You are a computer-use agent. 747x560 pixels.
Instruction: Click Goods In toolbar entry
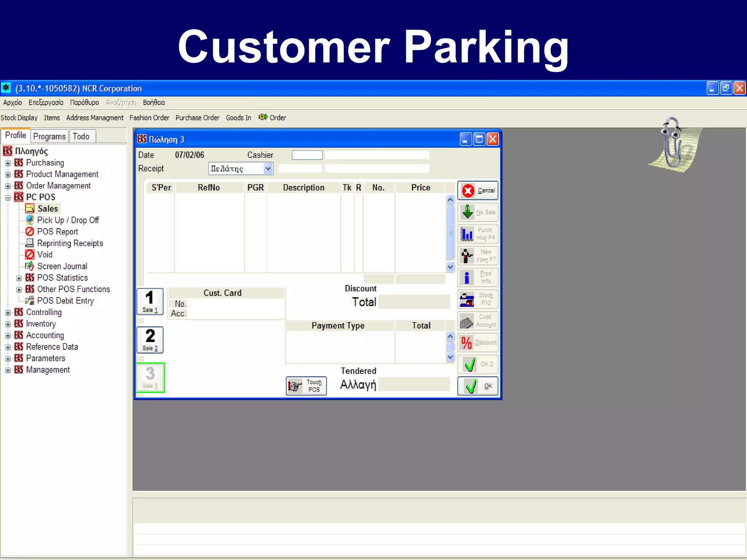point(239,117)
